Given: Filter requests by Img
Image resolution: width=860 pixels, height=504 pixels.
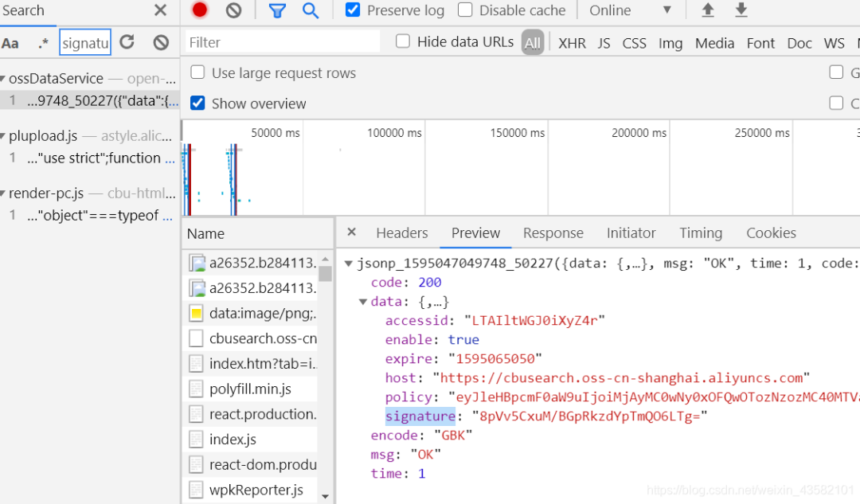Looking at the screenshot, I should pos(670,43).
